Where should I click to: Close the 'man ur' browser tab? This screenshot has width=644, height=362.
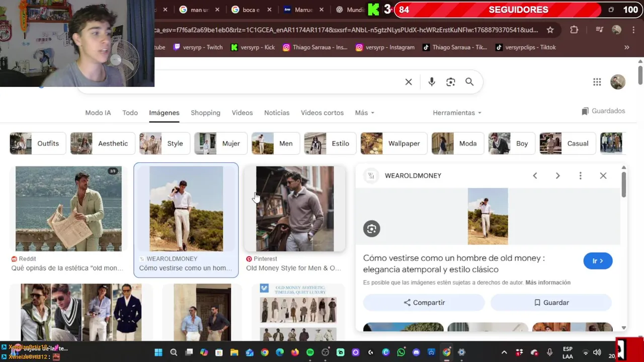click(218, 10)
